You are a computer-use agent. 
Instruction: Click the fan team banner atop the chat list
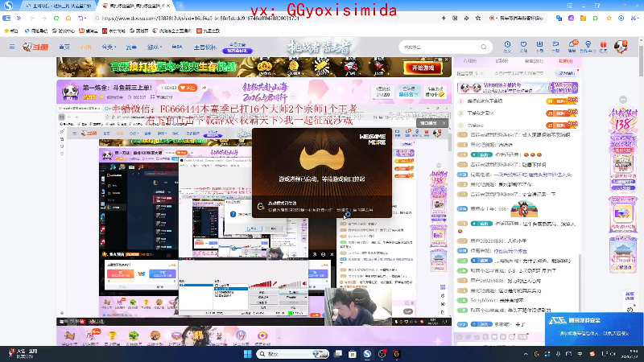[518, 88]
